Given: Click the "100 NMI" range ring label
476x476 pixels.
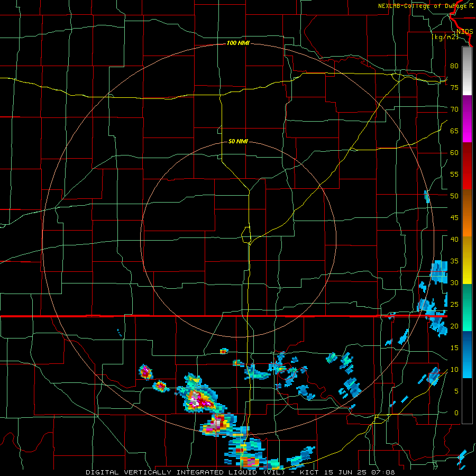Looking at the screenshot, I should (x=238, y=43).
